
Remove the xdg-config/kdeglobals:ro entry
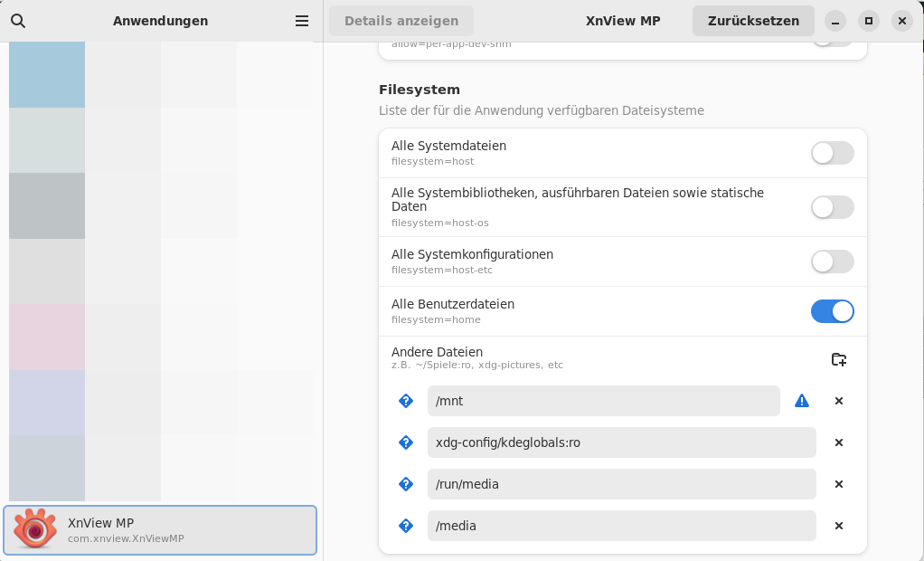tap(838, 442)
